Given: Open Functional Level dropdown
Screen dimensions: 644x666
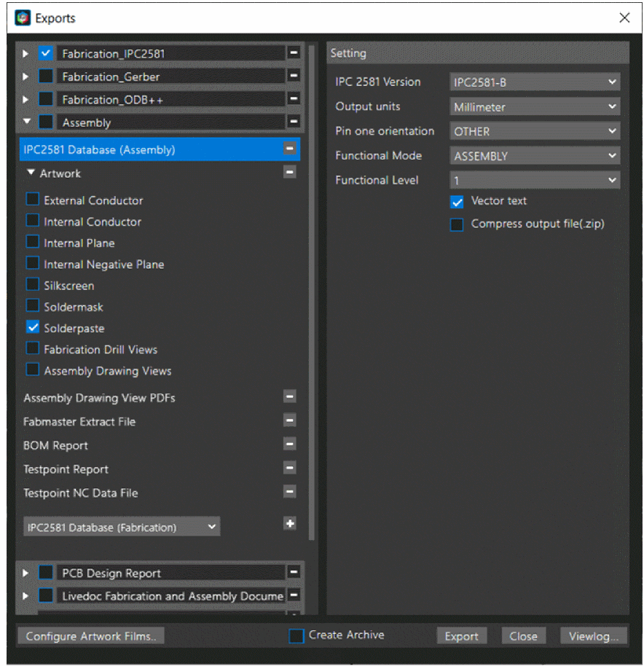Looking at the screenshot, I should pos(535,181).
